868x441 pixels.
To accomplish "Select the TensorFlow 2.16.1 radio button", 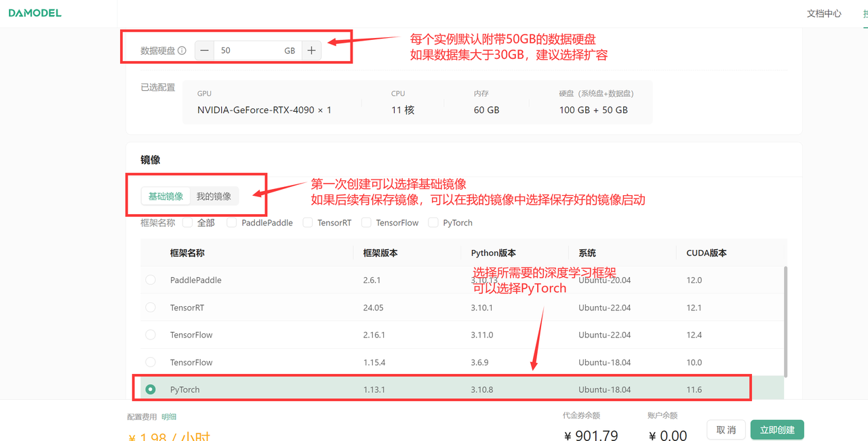I will [151, 335].
